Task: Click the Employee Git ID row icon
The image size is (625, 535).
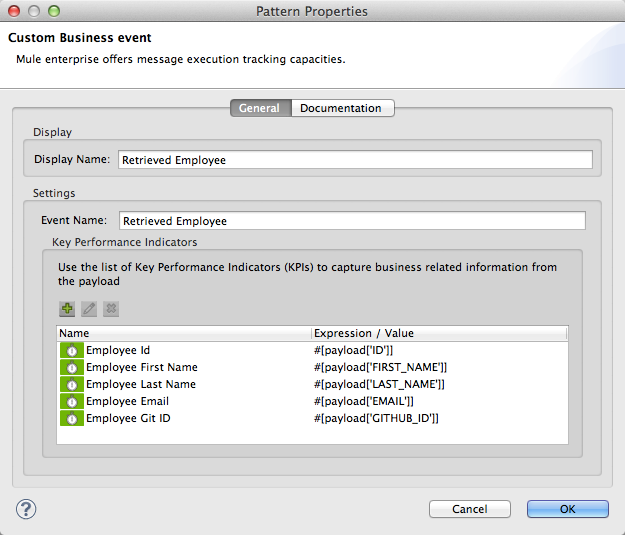Action: coord(72,418)
